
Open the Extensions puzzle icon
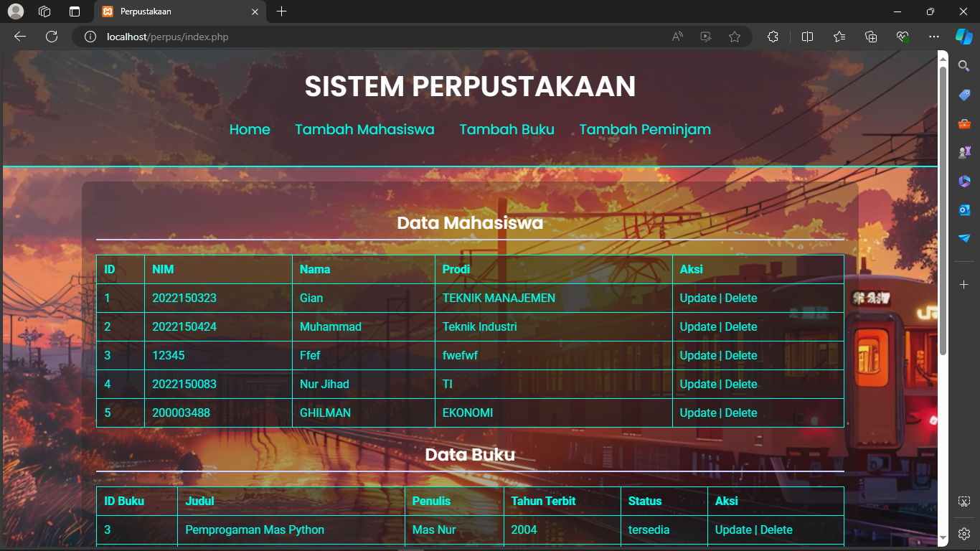click(x=773, y=37)
